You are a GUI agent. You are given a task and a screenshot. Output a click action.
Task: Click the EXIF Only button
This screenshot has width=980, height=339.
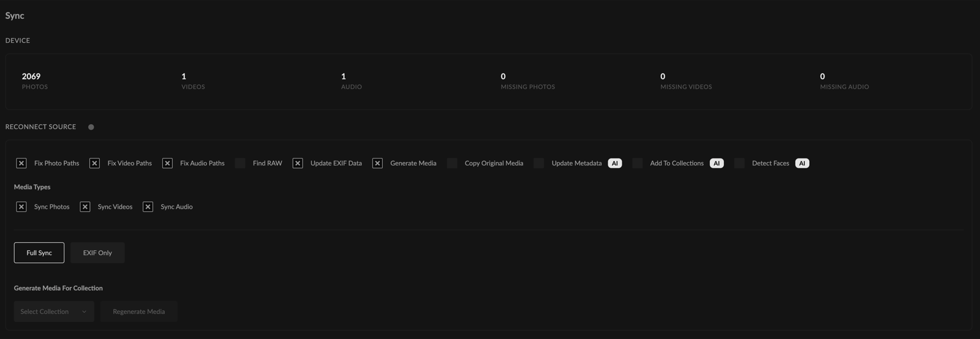point(97,253)
